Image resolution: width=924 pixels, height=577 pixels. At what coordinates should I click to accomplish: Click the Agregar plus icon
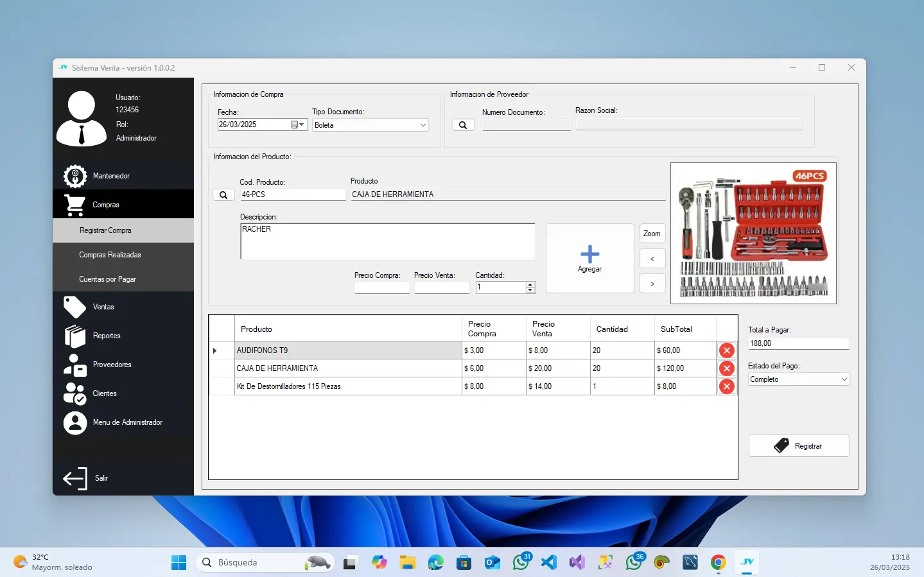(x=589, y=254)
